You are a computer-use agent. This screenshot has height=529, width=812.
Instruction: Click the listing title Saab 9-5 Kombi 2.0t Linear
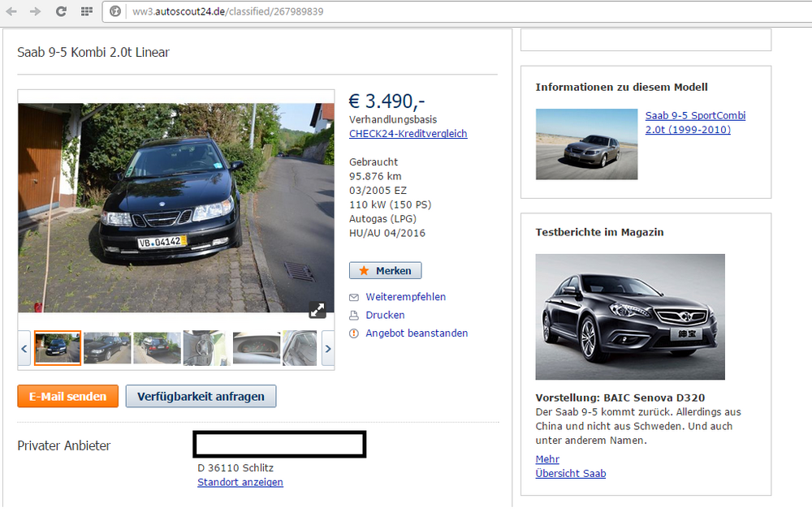point(93,52)
